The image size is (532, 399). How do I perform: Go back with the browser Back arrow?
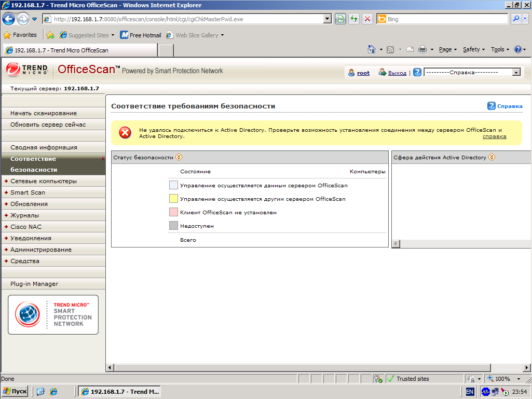[9, 19]
